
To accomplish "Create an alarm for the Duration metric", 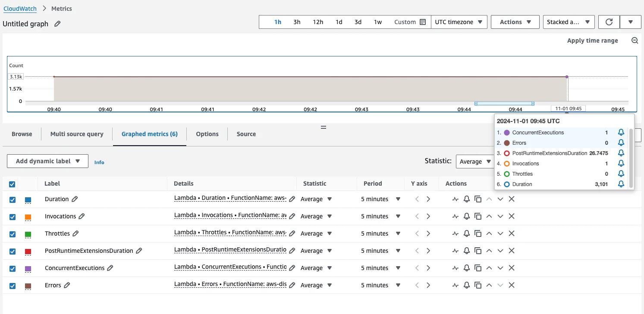I will (466, 199).
